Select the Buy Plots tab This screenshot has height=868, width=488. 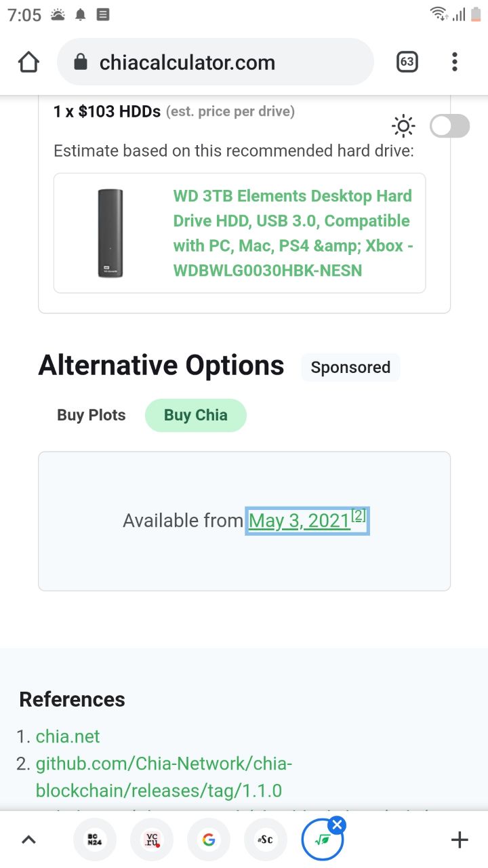91,415
